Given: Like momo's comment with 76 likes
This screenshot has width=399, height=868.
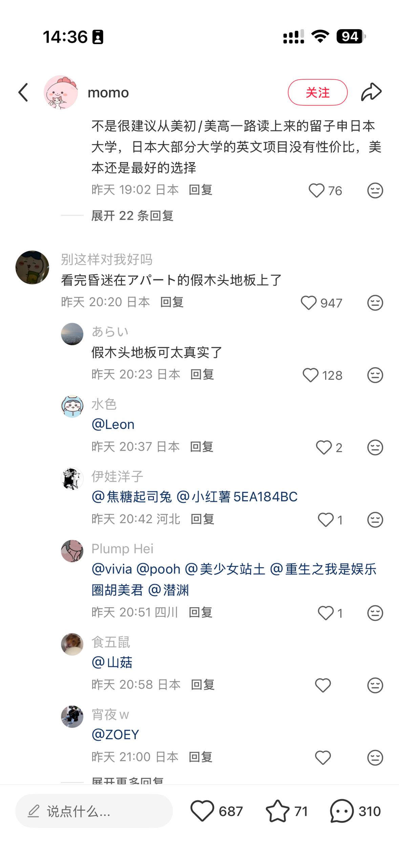Looking at the screenshot, I should coord(317,191).
